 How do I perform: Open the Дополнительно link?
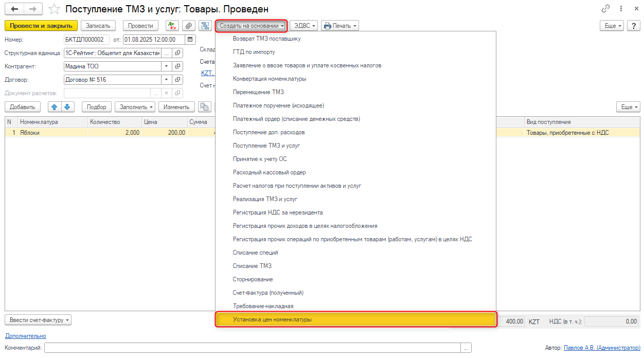[x=26, y=336]
